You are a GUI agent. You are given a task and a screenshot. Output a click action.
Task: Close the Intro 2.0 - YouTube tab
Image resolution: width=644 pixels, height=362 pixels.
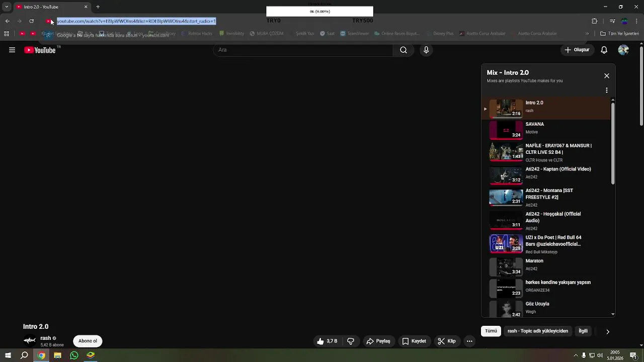click(x=86, y=7)
